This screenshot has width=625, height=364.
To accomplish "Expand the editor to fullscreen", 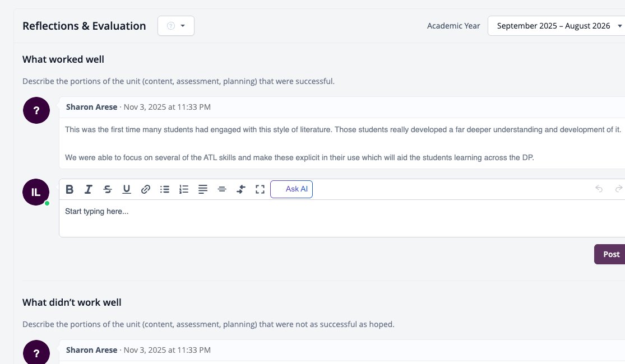I will pyautogui.click(x=260, y=189).
